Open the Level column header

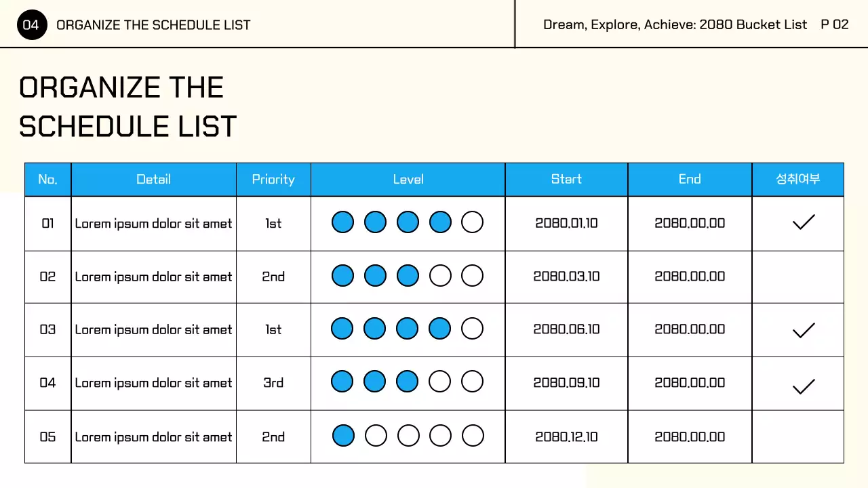[x=408, y=180]
